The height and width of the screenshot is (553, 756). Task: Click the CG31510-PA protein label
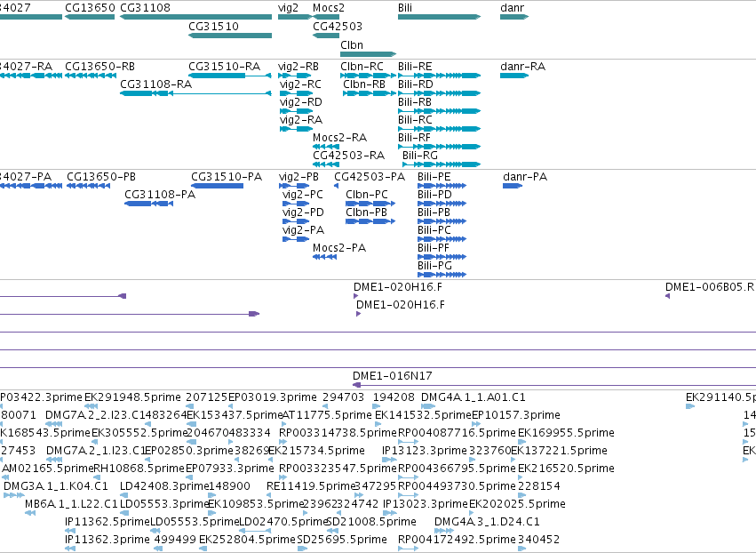click(x=227, y=177)
